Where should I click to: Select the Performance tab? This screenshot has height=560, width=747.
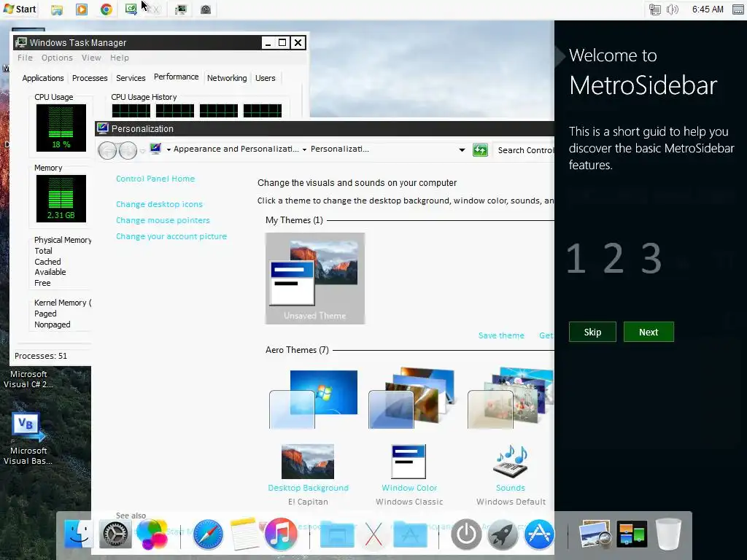[176, 77]
